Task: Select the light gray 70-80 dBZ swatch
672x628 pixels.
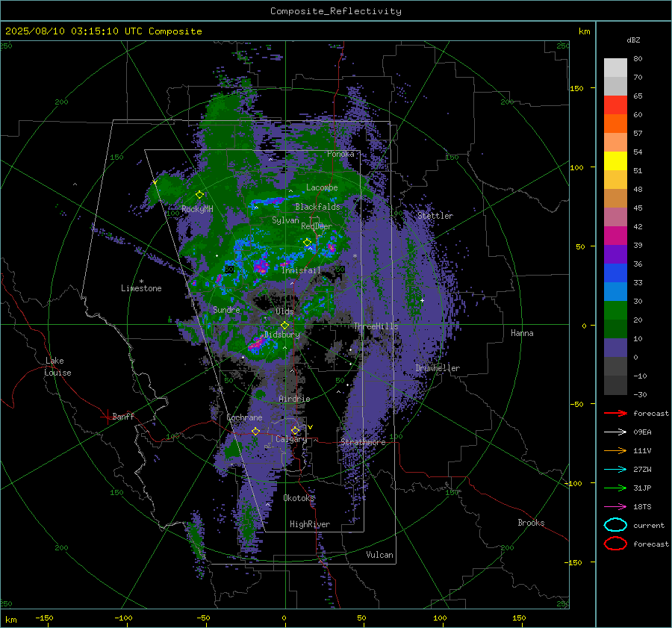Action: click(615, 68)
